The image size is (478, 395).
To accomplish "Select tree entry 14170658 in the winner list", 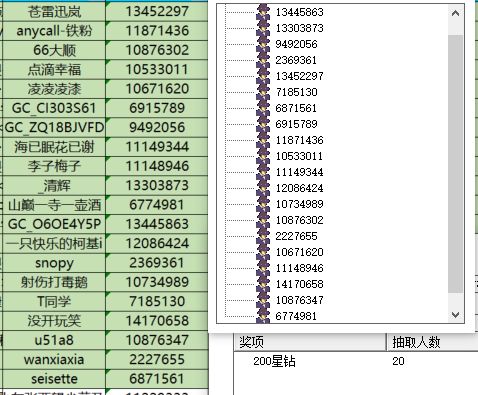I will 299,284.
